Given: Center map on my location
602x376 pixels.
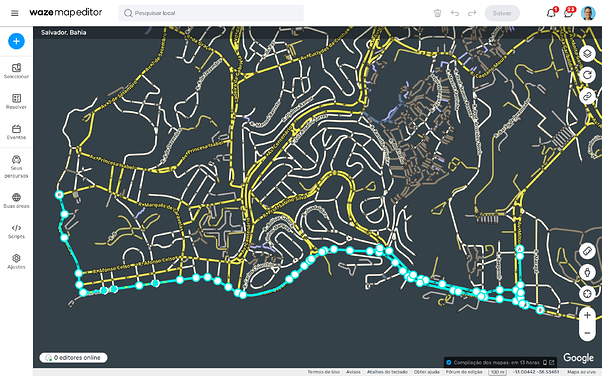Looking at the screenshot, I should (x=587, y=294).
